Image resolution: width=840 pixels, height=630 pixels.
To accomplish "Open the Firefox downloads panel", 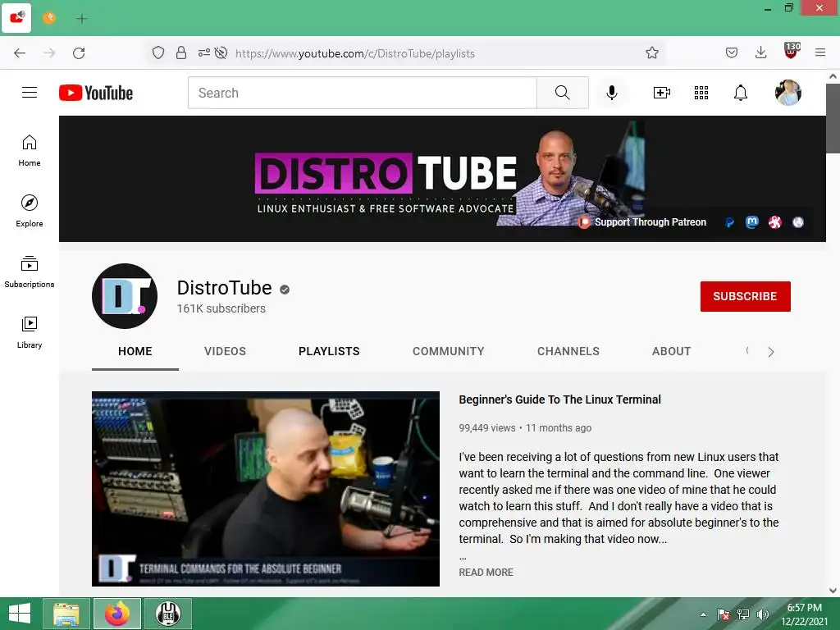I will 760,52.
